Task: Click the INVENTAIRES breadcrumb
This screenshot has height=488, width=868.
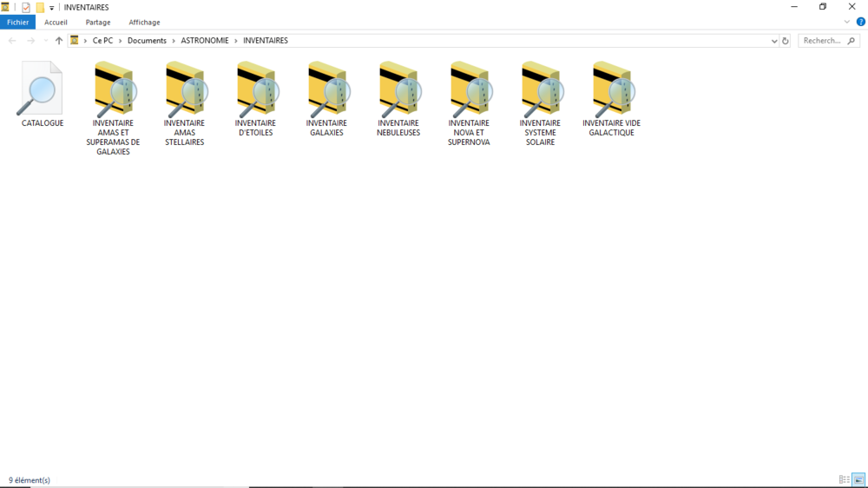Action: (x=266, y=41)
